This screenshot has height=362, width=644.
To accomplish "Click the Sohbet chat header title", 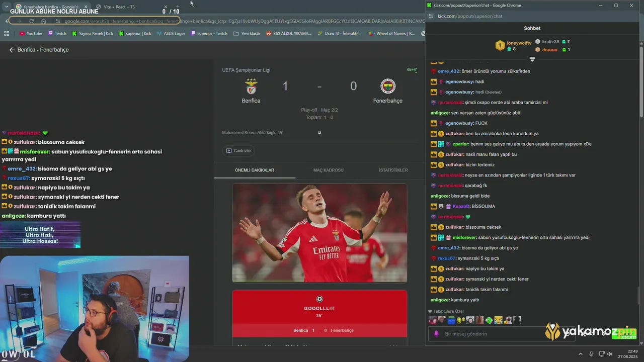I will tap(532, 28).
